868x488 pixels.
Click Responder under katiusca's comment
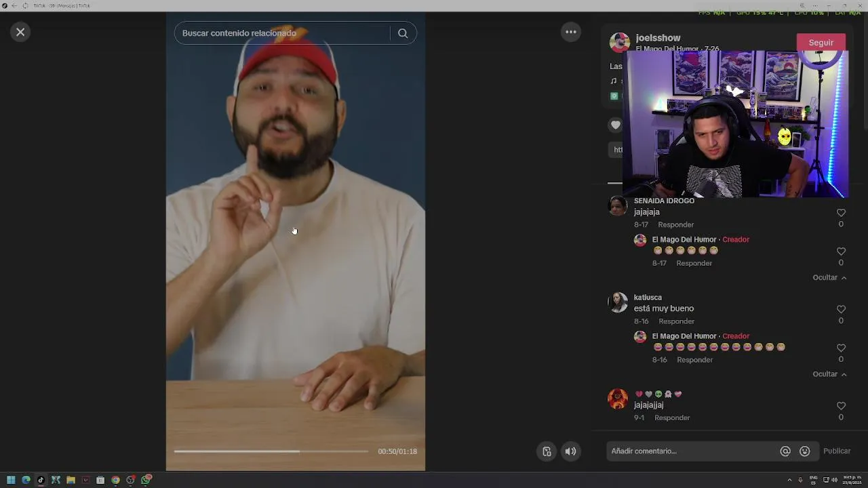pyautogui.click(x=677, y=321)
